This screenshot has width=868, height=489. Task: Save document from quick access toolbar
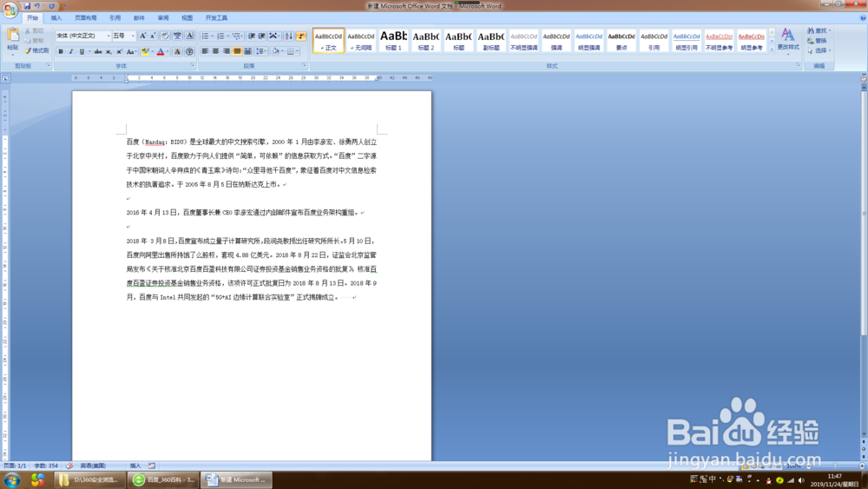(27, 5)
